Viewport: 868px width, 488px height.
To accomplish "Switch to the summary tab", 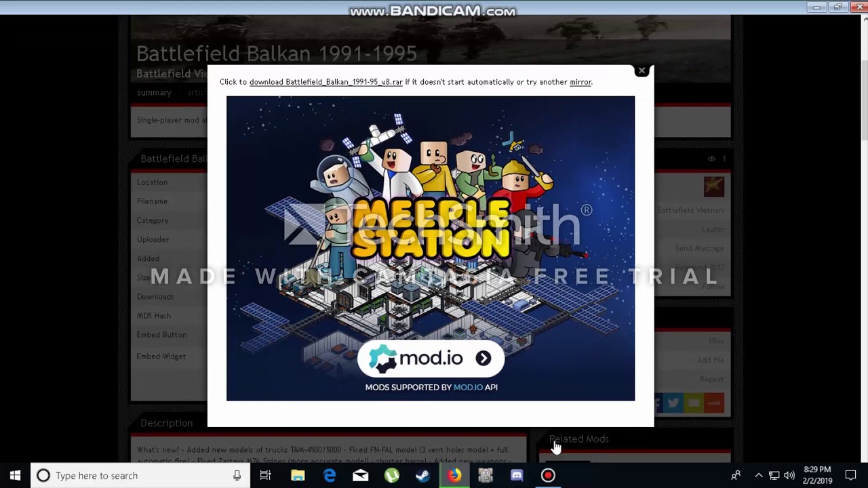I will pos(153,92).
